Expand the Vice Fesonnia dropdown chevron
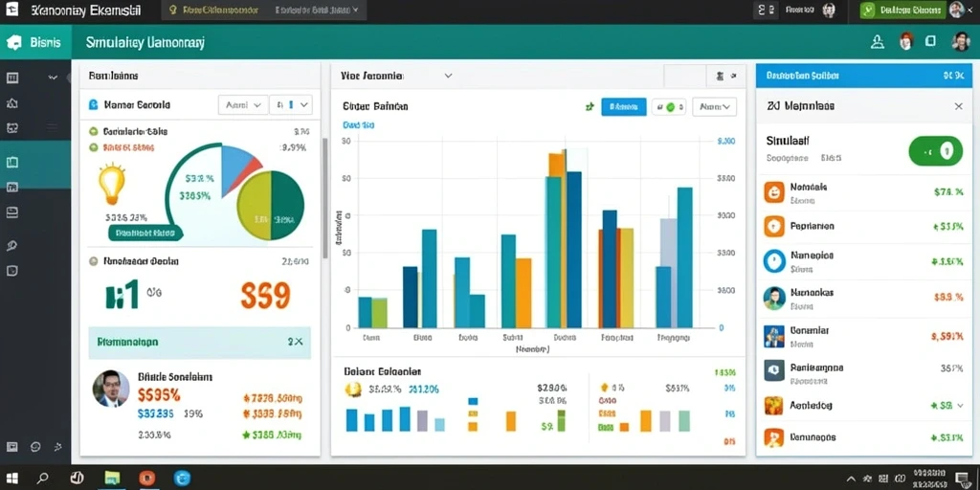The height and width of the screenshot is (490, 980). 448,76
